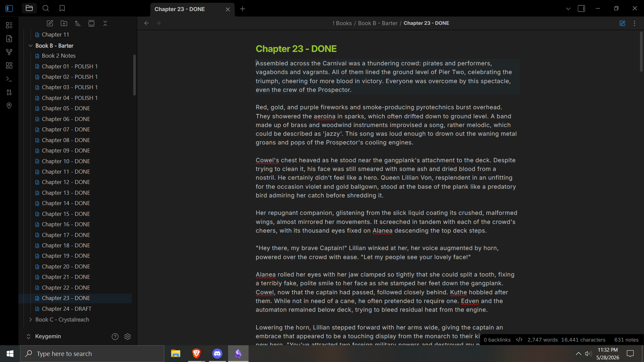Collapse all folders in explorer
Screen dimensions: 644x362
[x=105, y=23]
